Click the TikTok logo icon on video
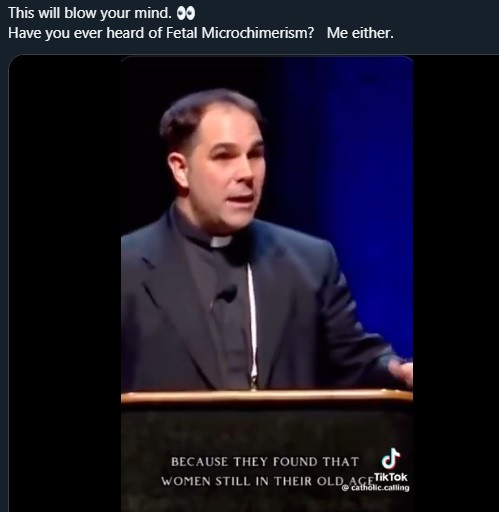The width and height of the screenshot is (499, 512). [391, 459]
